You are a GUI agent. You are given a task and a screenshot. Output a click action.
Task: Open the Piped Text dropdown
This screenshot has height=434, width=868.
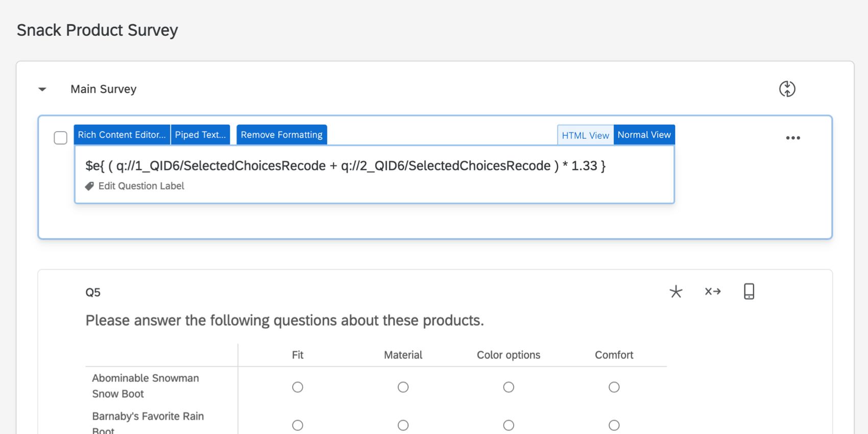pos(200,135)
